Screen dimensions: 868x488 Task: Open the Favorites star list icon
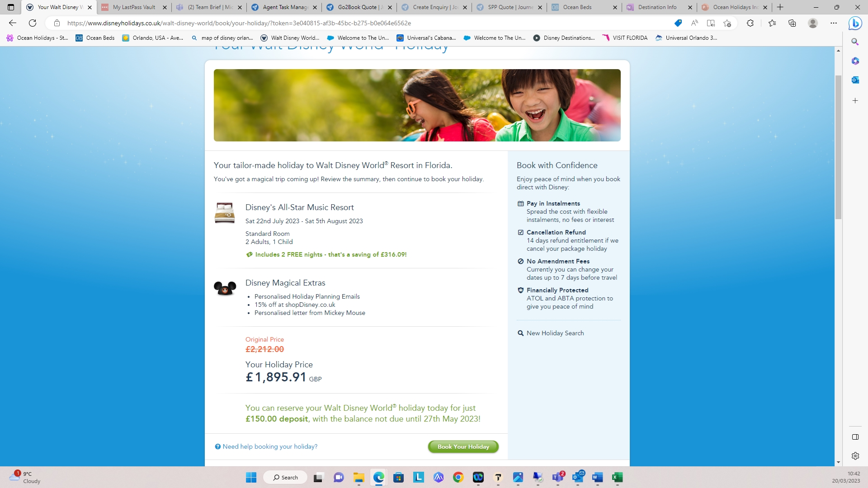pyautogui.click(x=772, y=23)
